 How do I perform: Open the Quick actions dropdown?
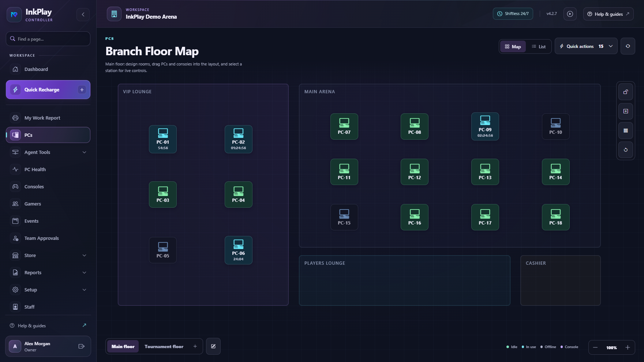(586, 46)
